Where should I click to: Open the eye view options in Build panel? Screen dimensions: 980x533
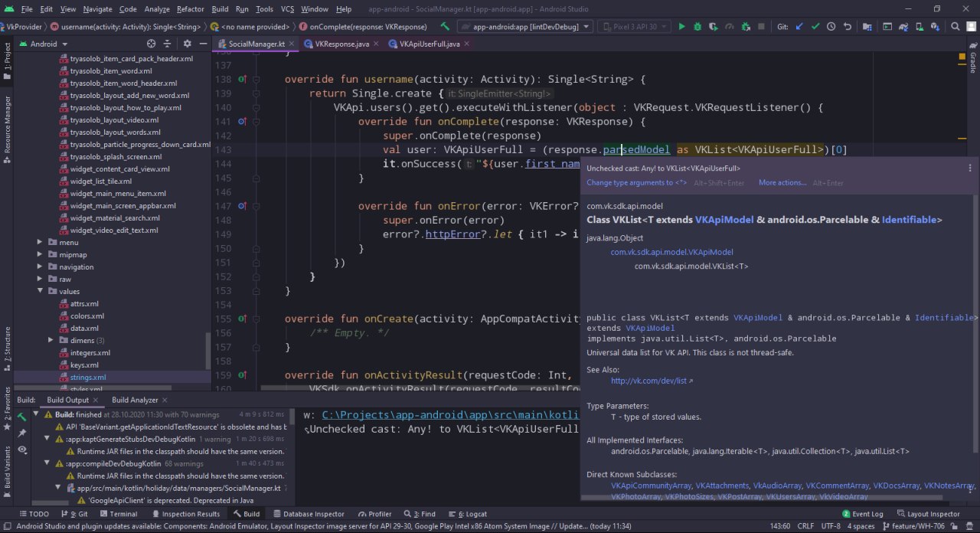coord(22,450)
